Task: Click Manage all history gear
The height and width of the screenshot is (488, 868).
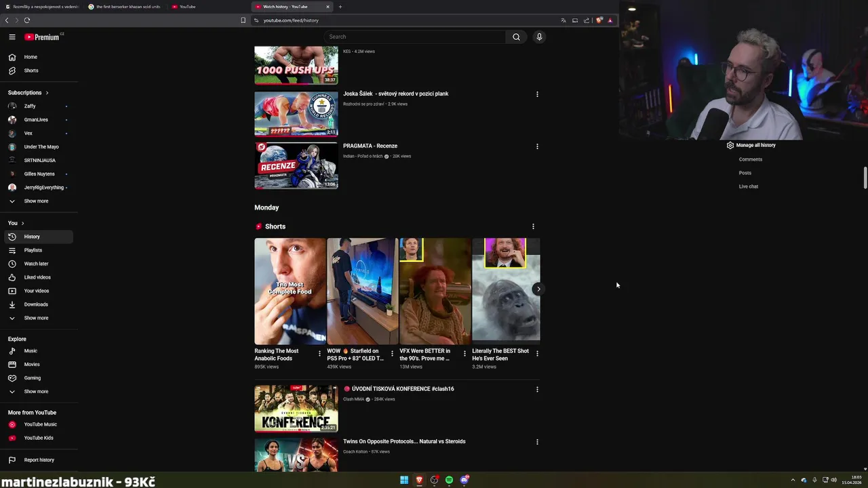Action: click(751, 145)
